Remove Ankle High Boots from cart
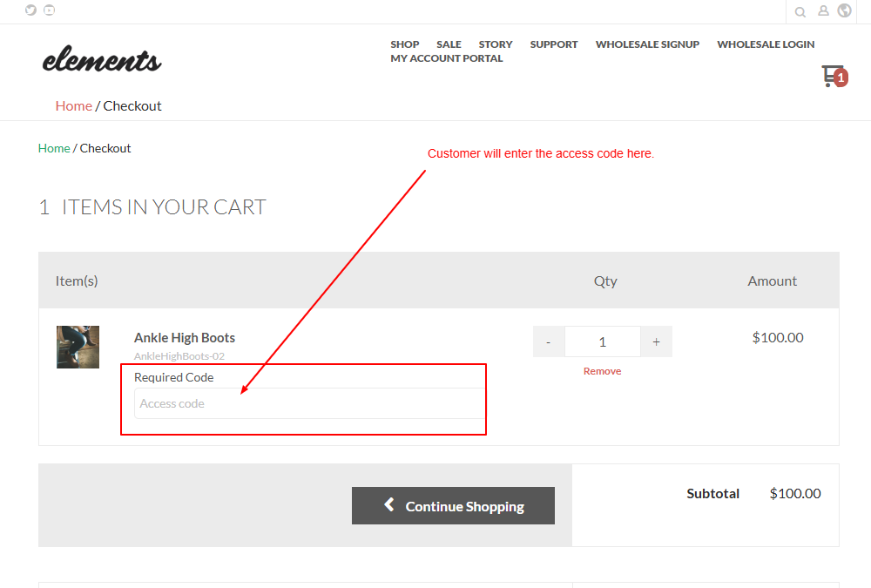The width and height of the screenshot is (871, 588). (602, 371)
